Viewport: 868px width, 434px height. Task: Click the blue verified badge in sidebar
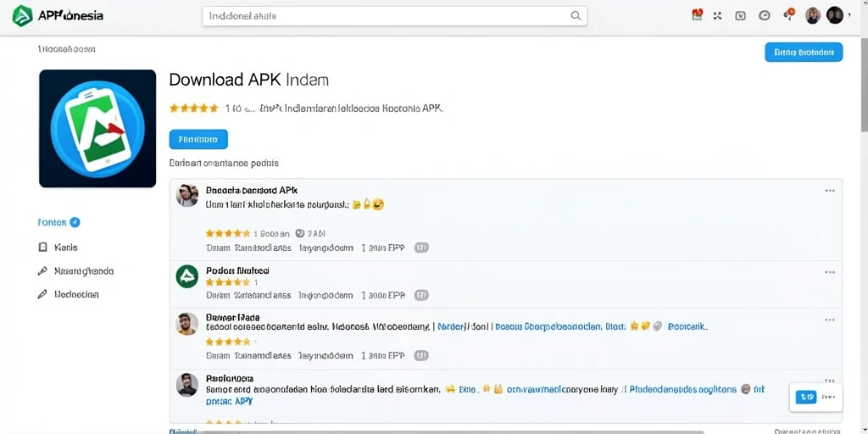tap(75, 223)
